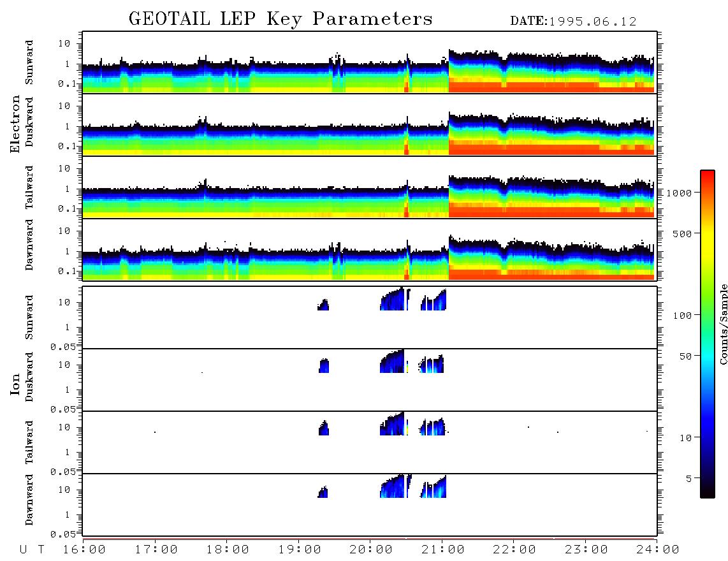
Task: Click the "0.1" tick on Electron Dawnward axis
Action: pyautogui.click(x=68, y=272)
